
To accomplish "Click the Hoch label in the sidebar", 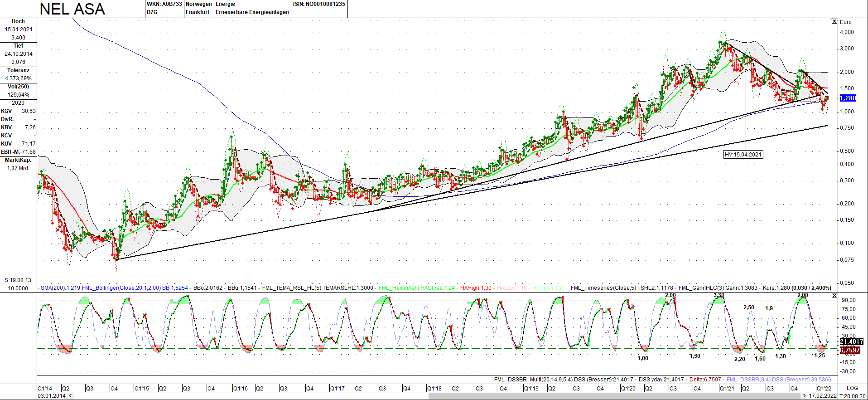I will (x=18, y=21).
